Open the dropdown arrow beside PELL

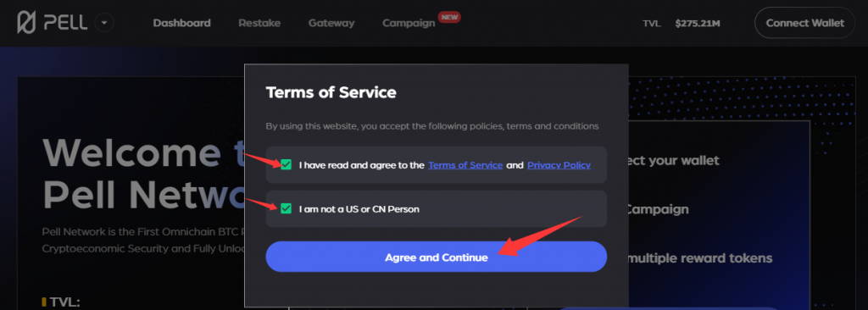(x=104, y=23)
